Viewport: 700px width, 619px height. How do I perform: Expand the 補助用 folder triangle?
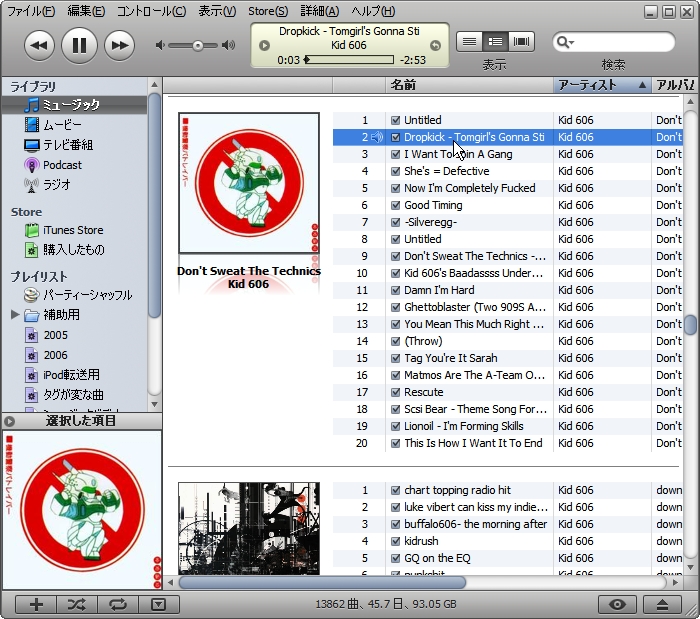pos(15,315)
